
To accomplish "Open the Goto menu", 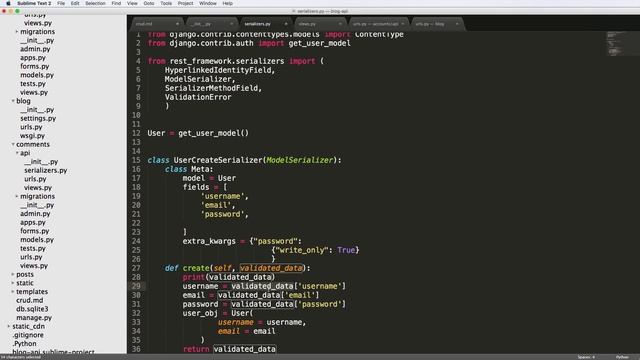I will click(149, 3).
